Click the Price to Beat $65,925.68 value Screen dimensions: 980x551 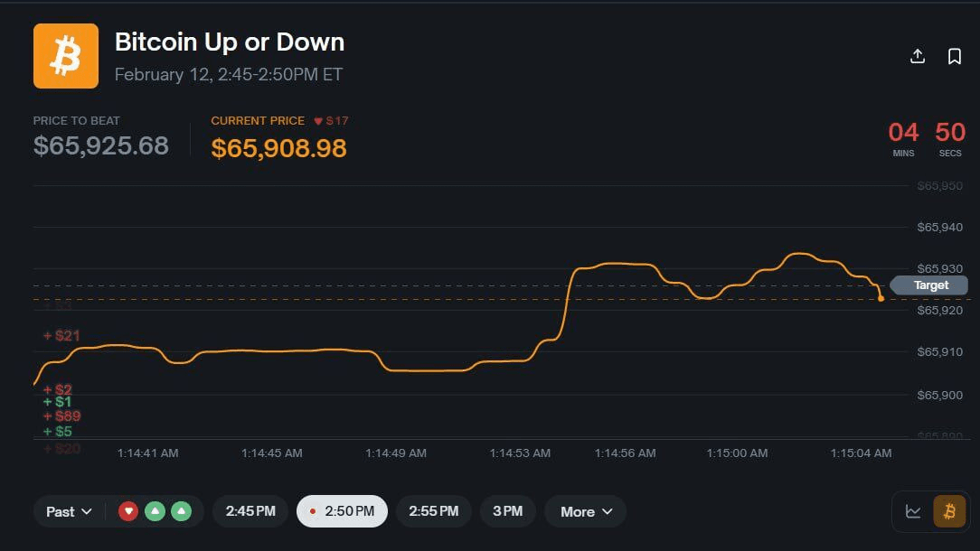tap(101, 145)
